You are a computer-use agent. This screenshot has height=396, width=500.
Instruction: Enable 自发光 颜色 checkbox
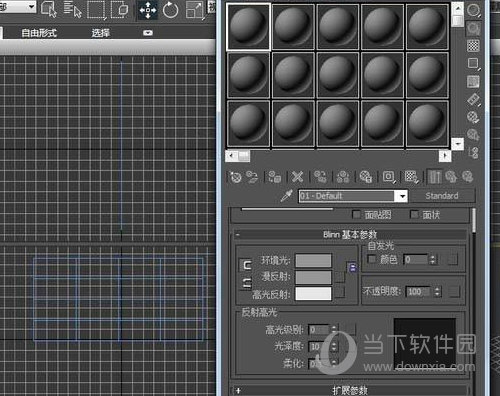371,259
